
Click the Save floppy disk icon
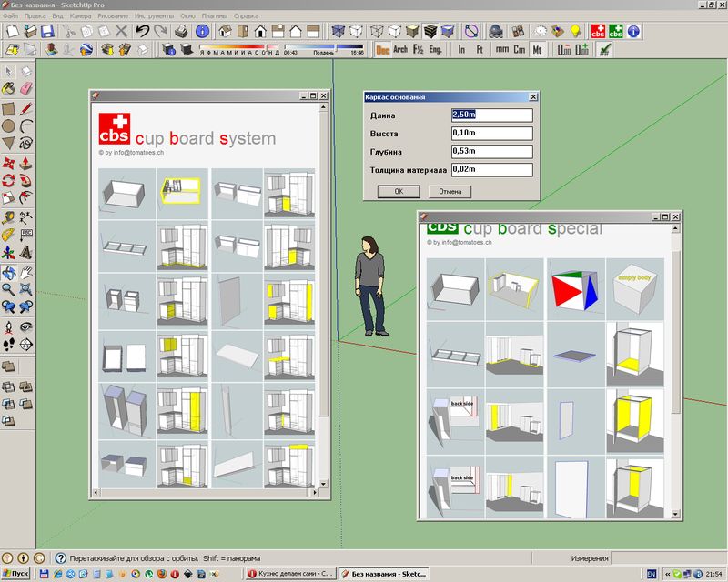point(48,32)
